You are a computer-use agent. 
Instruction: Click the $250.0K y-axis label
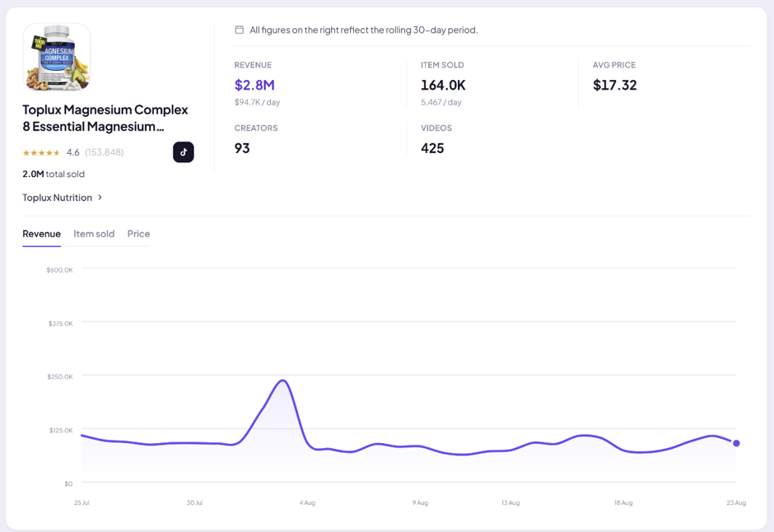60,376
